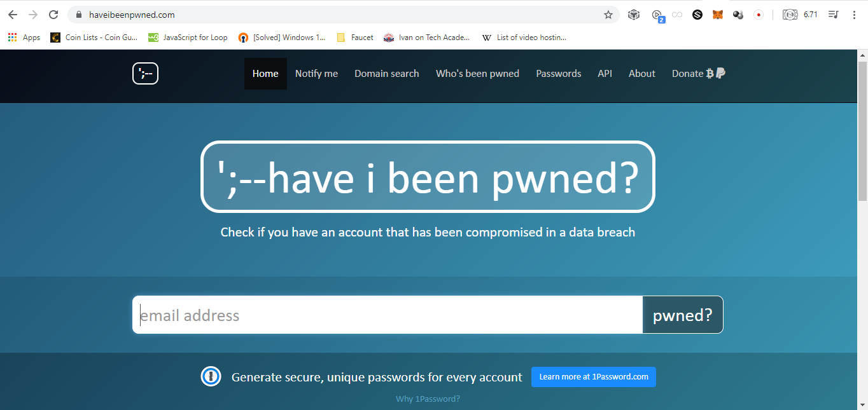868x410 pixels.
Task: Navigate to the Passwords page
Action: click(x=559, y=74)
